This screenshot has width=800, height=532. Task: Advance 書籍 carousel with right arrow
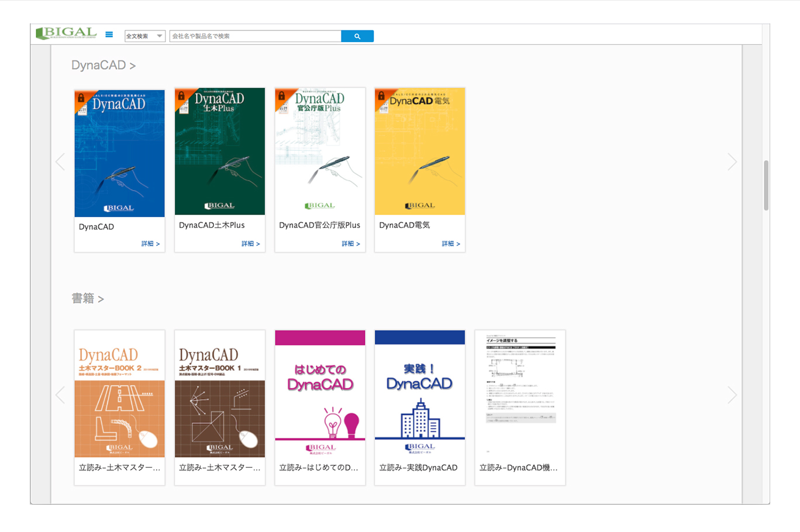[732, 395]
